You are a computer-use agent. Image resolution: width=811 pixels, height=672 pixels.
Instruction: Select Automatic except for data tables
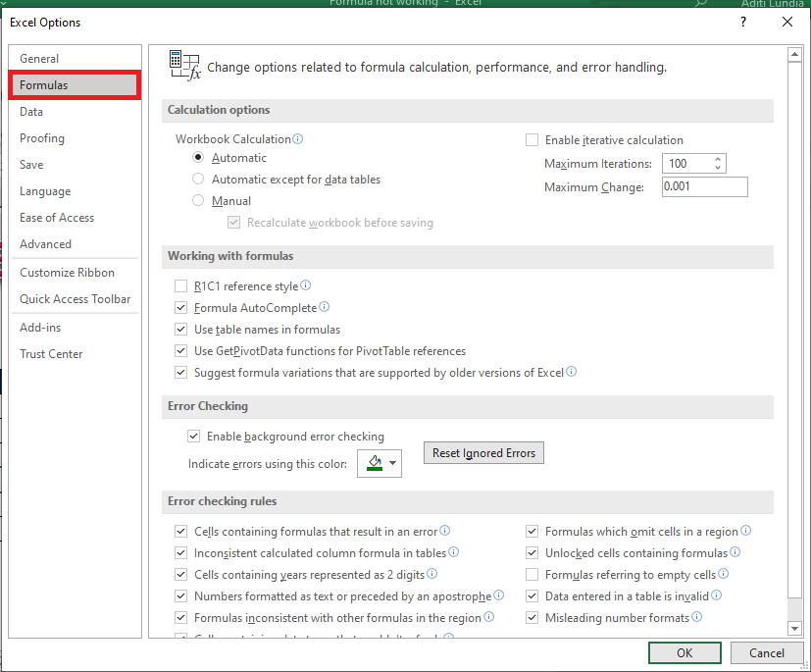click(x=198, y=179)
